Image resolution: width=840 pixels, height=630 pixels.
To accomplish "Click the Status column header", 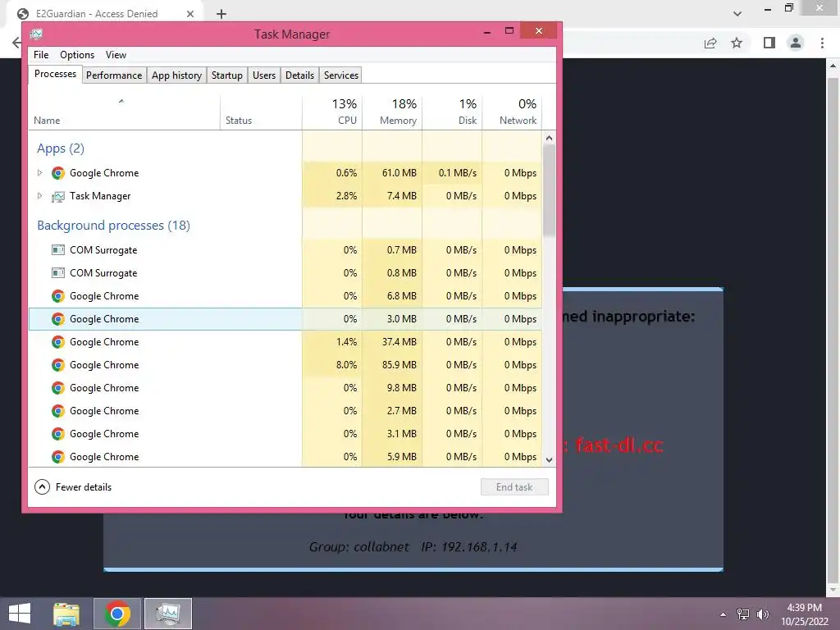I will [261, 112].
